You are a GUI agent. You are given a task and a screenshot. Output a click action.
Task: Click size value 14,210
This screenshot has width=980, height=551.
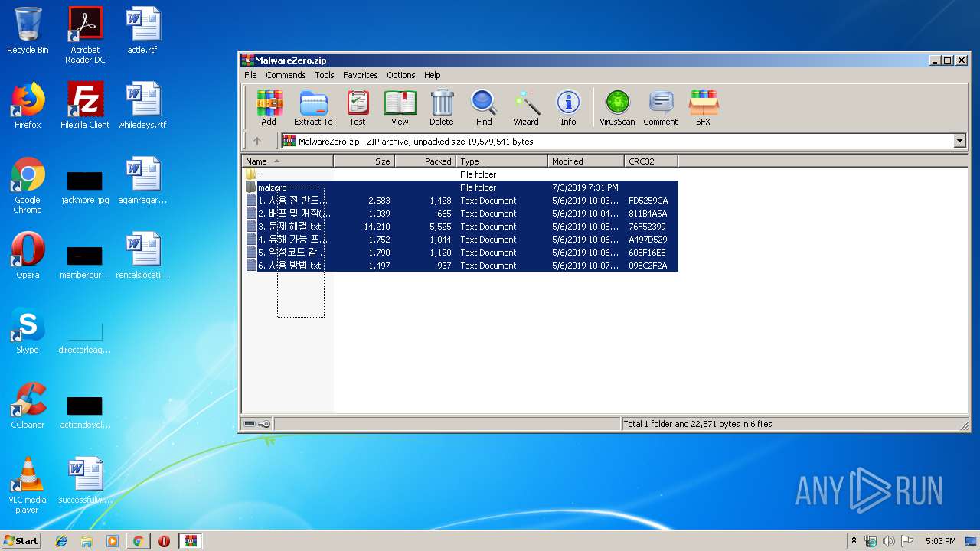[x=377, y=227]
